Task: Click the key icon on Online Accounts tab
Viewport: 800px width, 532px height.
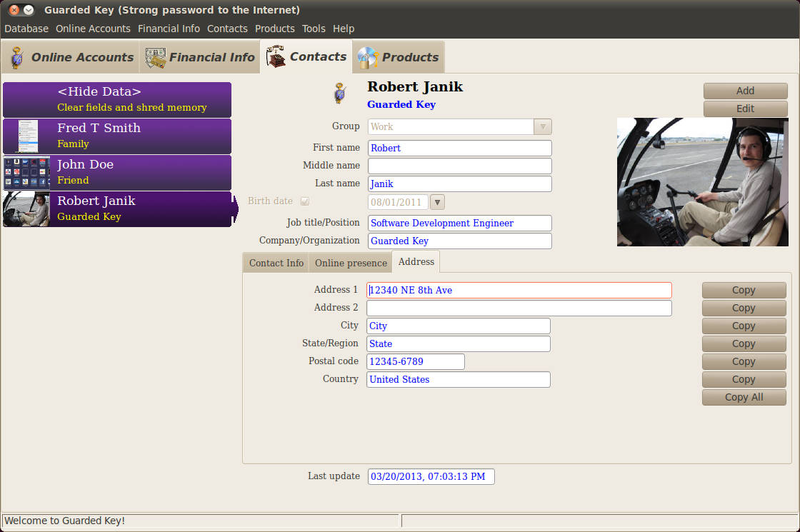Action: pyautogui.click(x=17, y=58)
